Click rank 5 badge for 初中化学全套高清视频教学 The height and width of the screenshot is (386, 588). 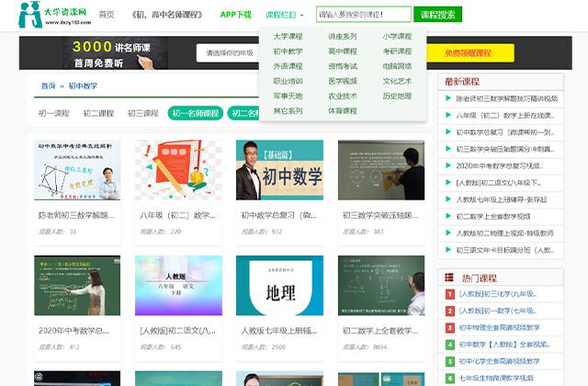point(449,361)
